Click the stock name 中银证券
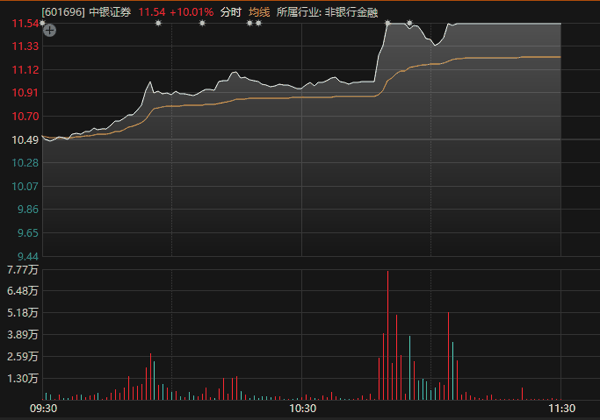Screen dimensions: 600x420 click(110, 12)
